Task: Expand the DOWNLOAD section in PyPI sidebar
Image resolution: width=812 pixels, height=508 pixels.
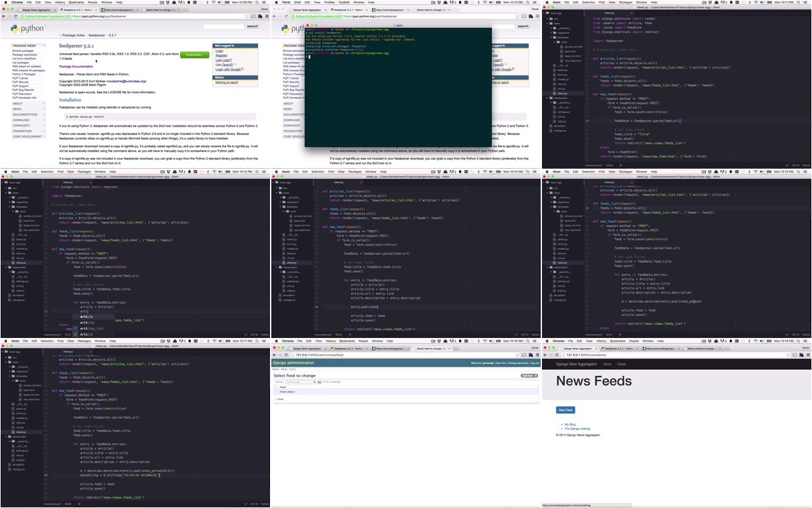Action: click(27, 120)
